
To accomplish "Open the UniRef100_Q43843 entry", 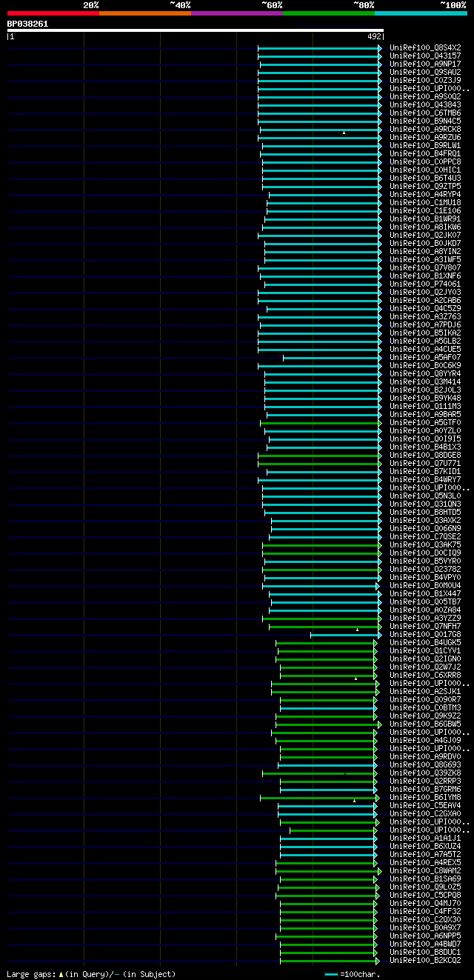I will [x=425, y=104].
